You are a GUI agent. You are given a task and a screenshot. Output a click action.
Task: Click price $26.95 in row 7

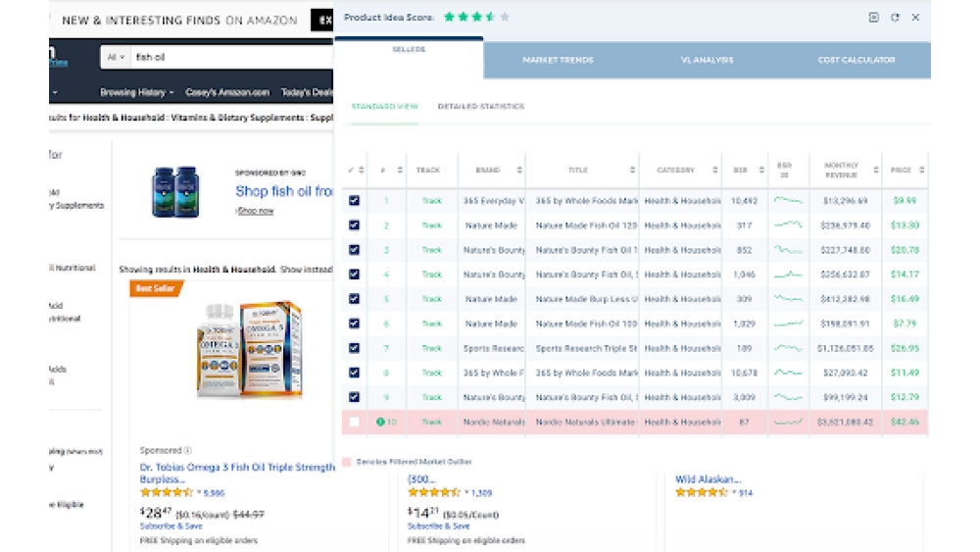(905, 348)
